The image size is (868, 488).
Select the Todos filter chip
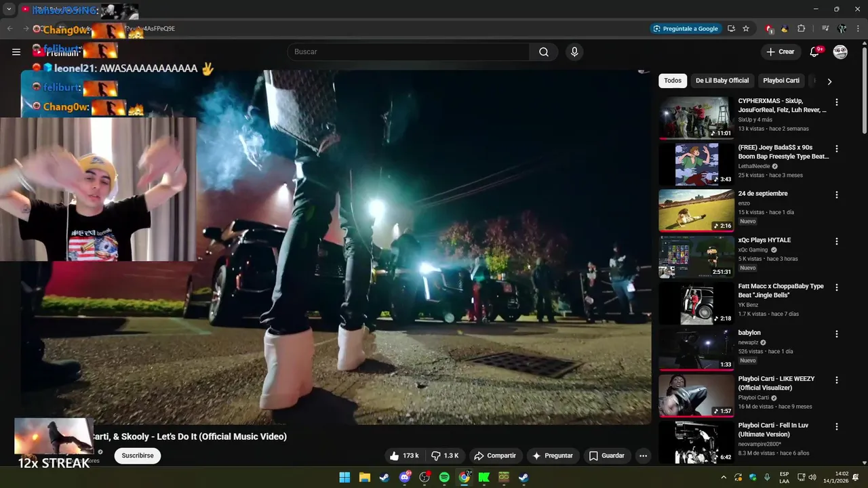[x=673, y=81]
